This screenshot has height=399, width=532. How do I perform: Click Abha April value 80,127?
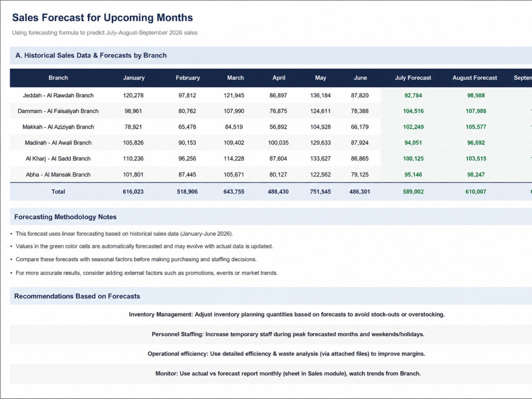click(x=278, y=174)
